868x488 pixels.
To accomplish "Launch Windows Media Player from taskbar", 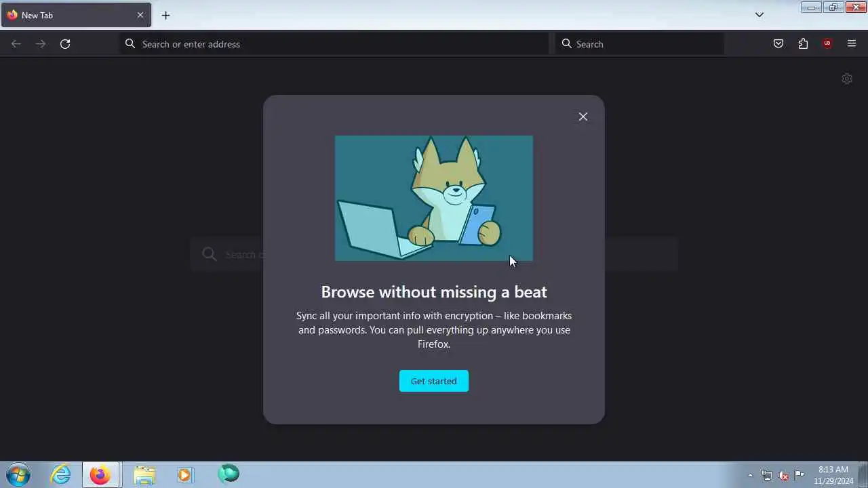I will (x=185, y=474).
